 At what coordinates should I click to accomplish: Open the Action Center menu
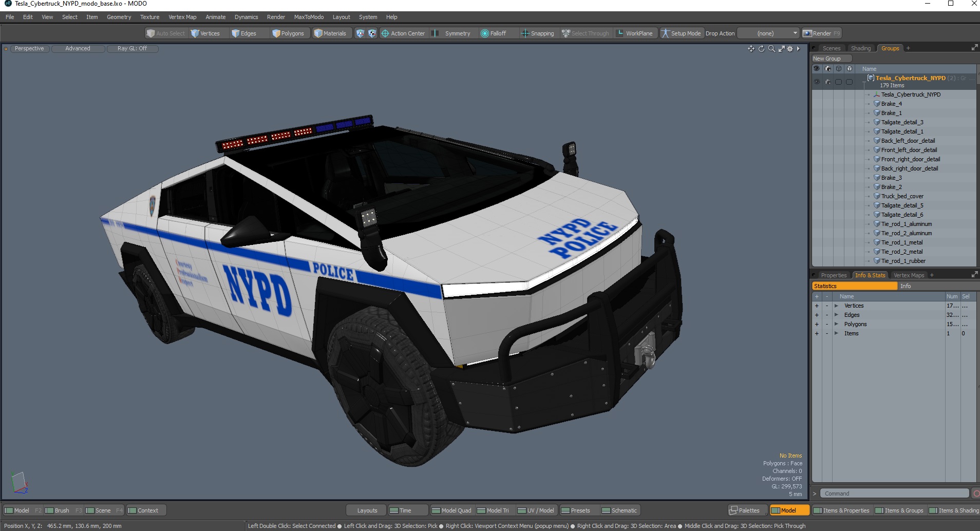click(x=403, y=33)
